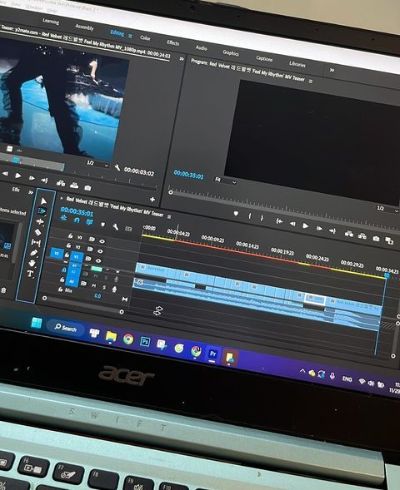
Task: Select the Type tool
Action: pos(30,274)
